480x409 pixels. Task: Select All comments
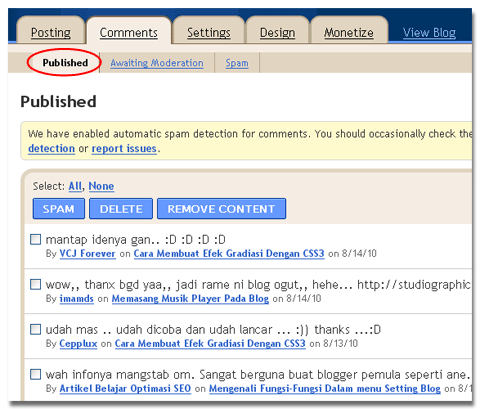point(75,186)
